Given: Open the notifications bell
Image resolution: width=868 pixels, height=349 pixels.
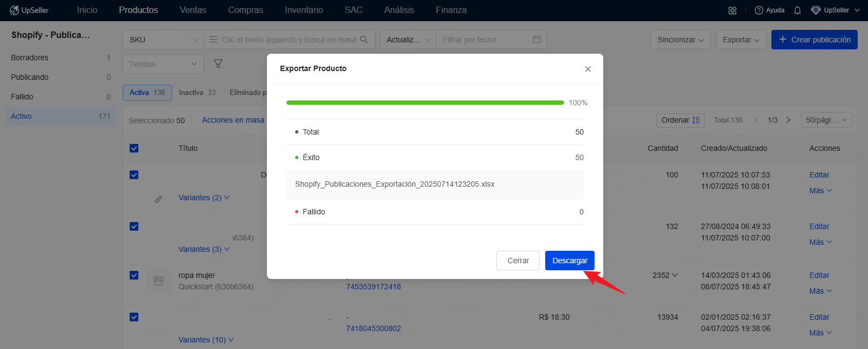Looking at the screenshot, I should (797, 10).
